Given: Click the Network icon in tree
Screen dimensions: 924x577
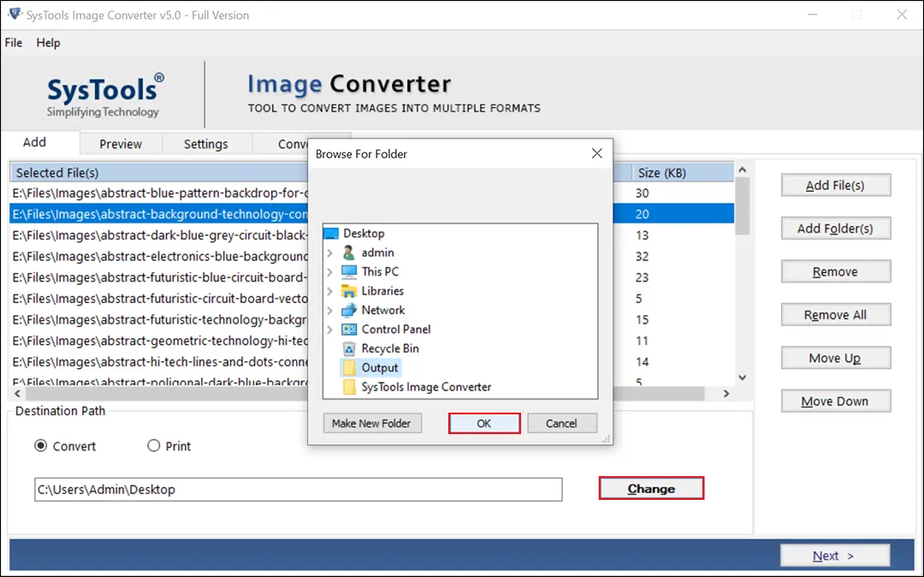Looking at the screenshot, I should [349, 310].
